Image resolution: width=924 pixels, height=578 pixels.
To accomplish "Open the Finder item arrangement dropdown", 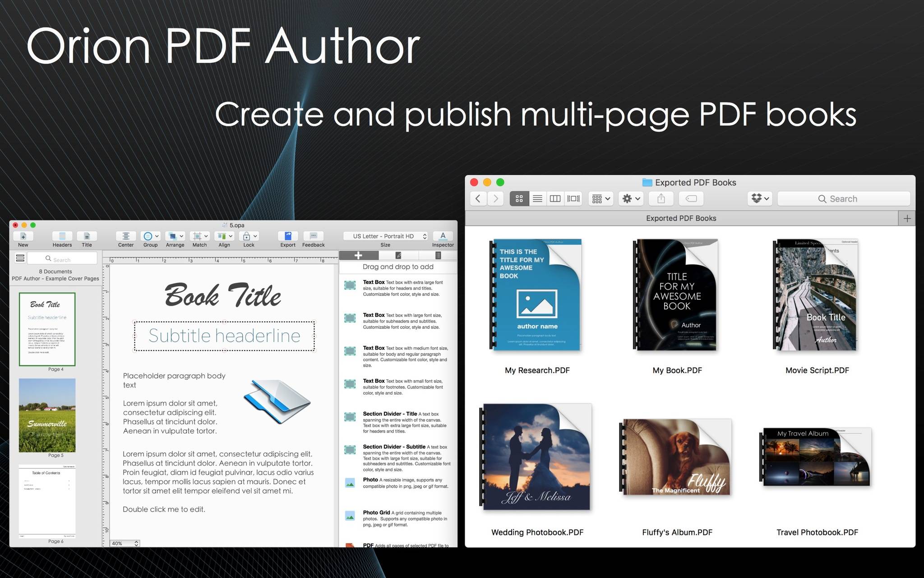I will point(601,199).
